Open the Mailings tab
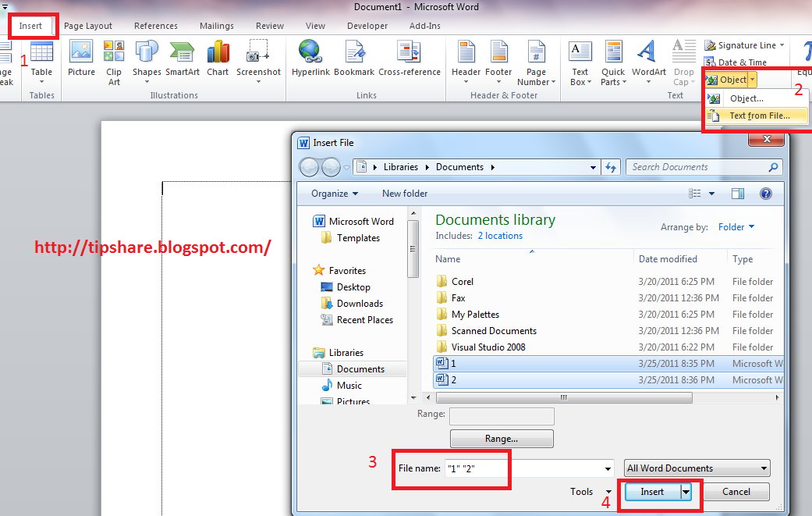 pyautogui.click(x=217, y=26)
